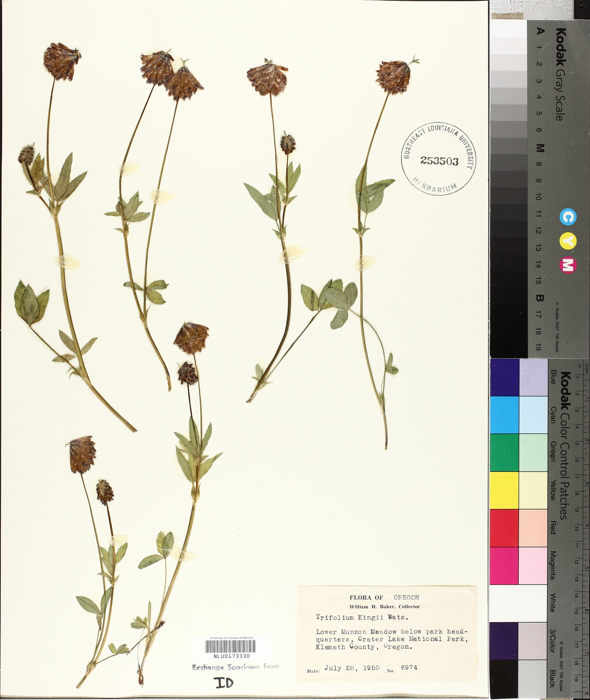Screen dimensions: 590x700
Task: Click the 'Kodak Color Control Patches' title
Action: tap(565, 445)
